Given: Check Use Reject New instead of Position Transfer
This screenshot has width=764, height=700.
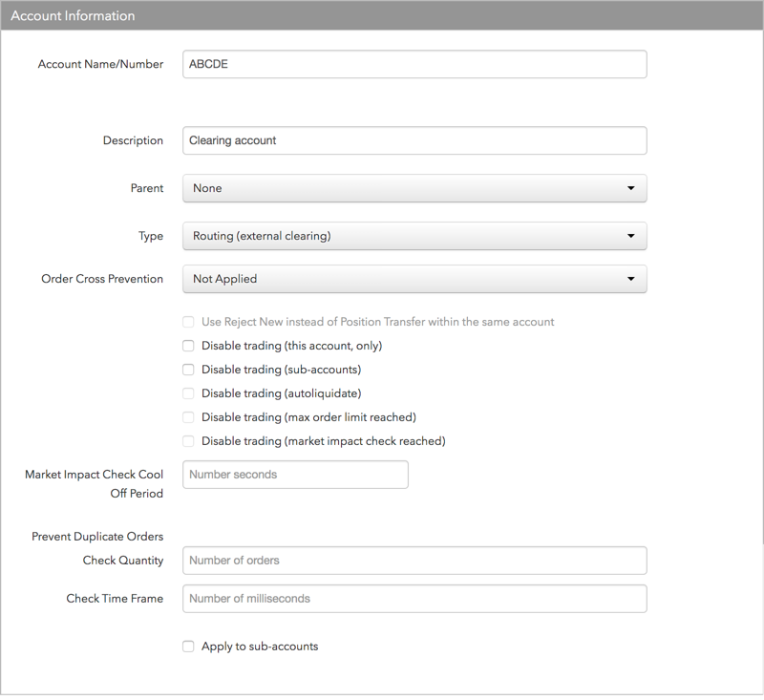Looking at the screenshot, I should 188,322.
